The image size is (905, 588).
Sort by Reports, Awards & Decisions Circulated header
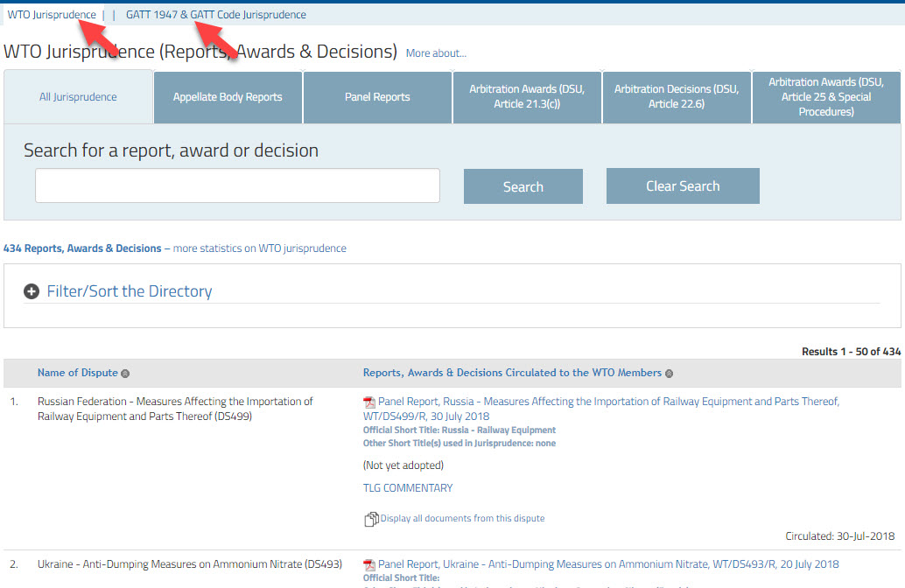512,373
